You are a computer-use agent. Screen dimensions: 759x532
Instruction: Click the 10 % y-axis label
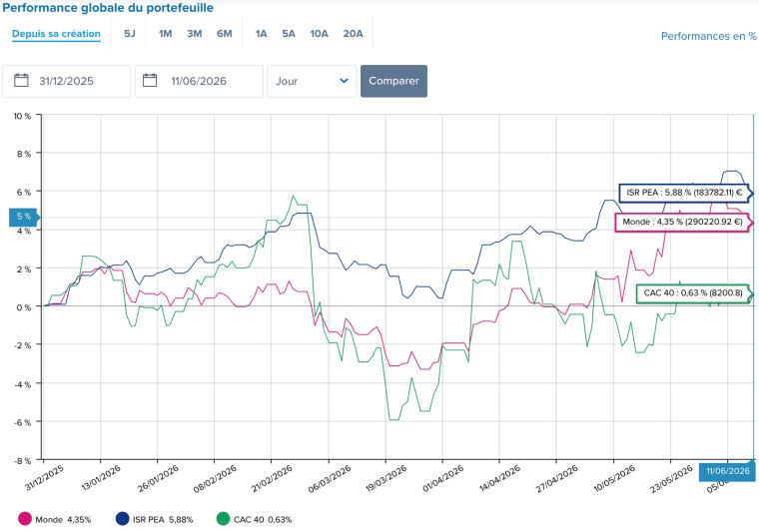[x=22, y=116]
